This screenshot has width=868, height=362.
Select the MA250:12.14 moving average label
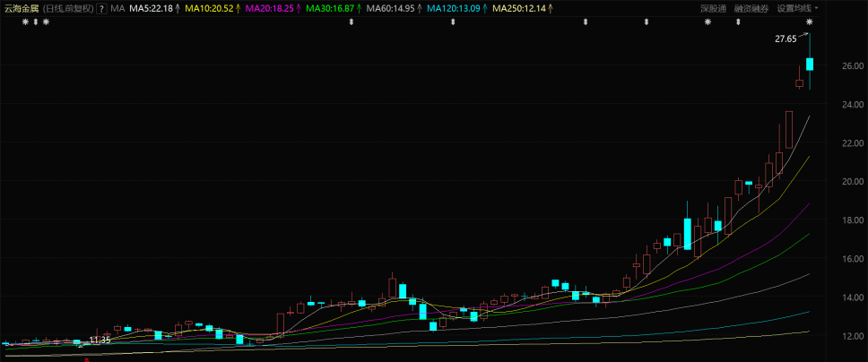(519, 8)
